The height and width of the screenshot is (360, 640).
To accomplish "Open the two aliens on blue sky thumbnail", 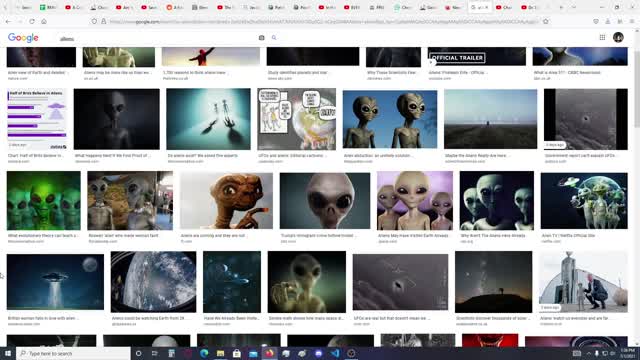I will point(390,119).
